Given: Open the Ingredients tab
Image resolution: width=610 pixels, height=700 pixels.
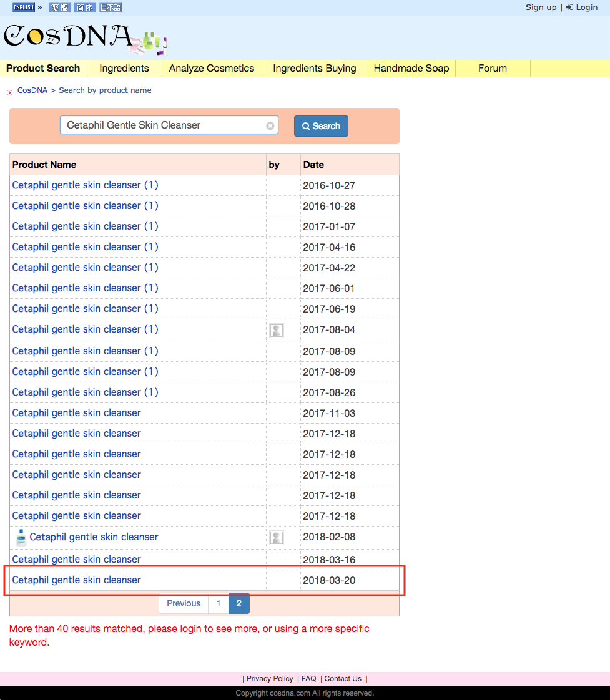Looking at the screenshot, I should 124,68.
